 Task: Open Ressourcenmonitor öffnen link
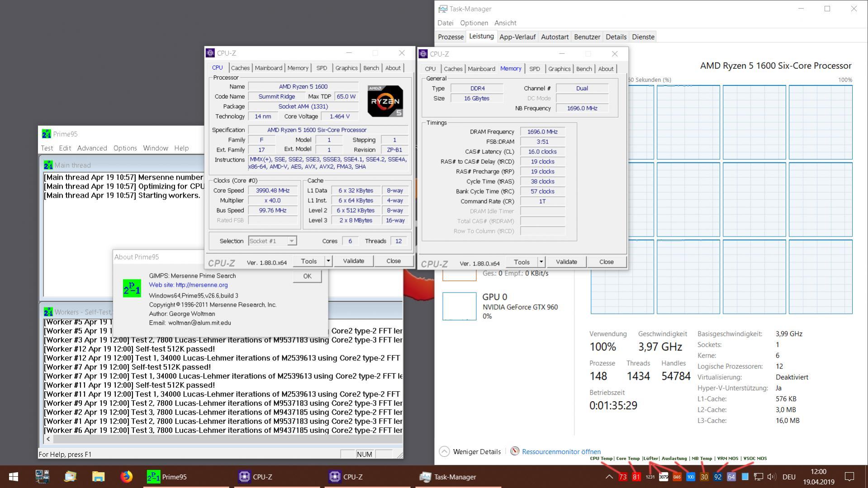click(561, 451)
